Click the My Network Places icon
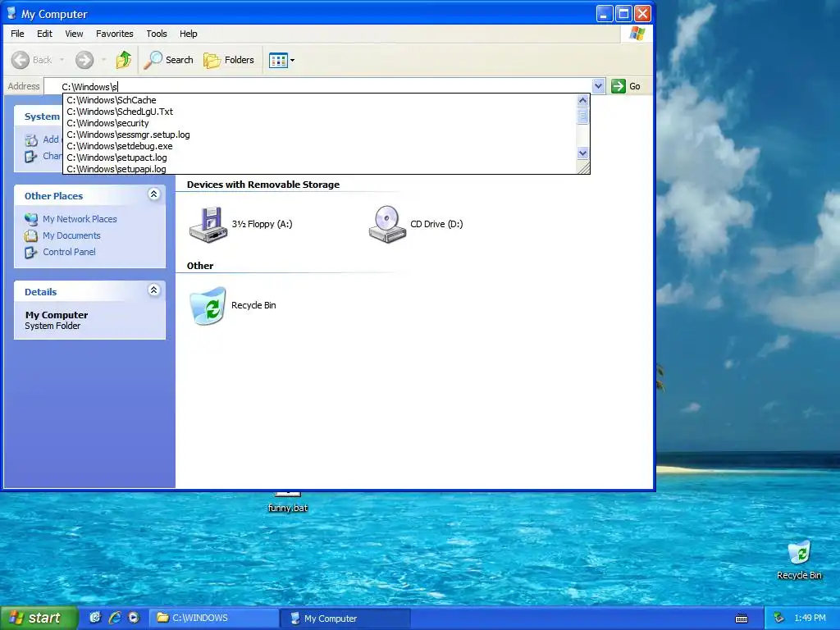Image resolution: width=840 pixels, height=630 pixels. pos(31,219)
